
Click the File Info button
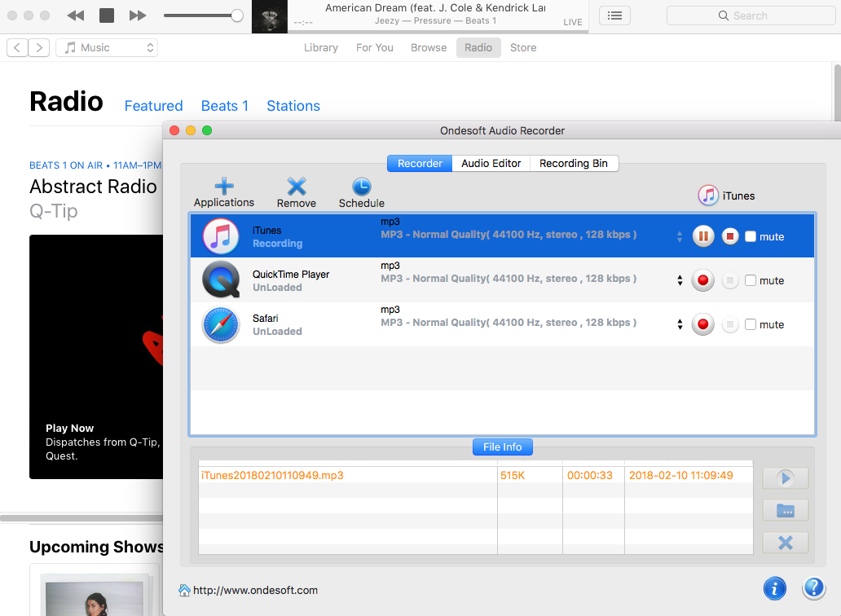pos(502,447)
